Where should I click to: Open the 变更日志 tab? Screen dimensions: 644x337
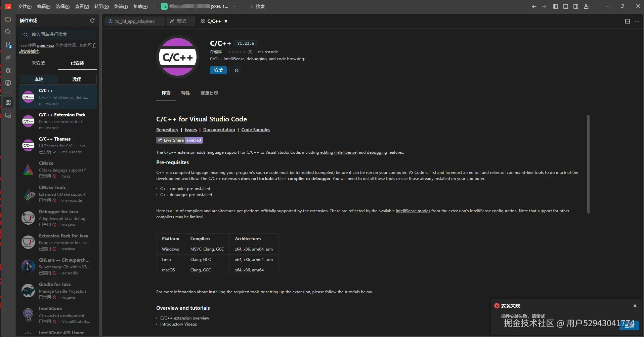coord(209,93)
